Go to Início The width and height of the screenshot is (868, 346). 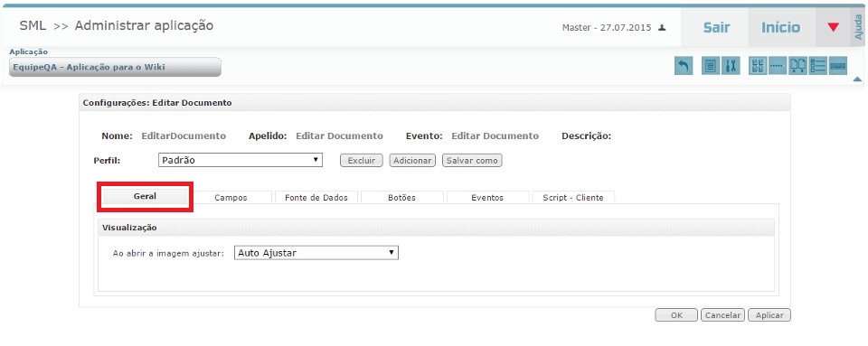point(781,27)
